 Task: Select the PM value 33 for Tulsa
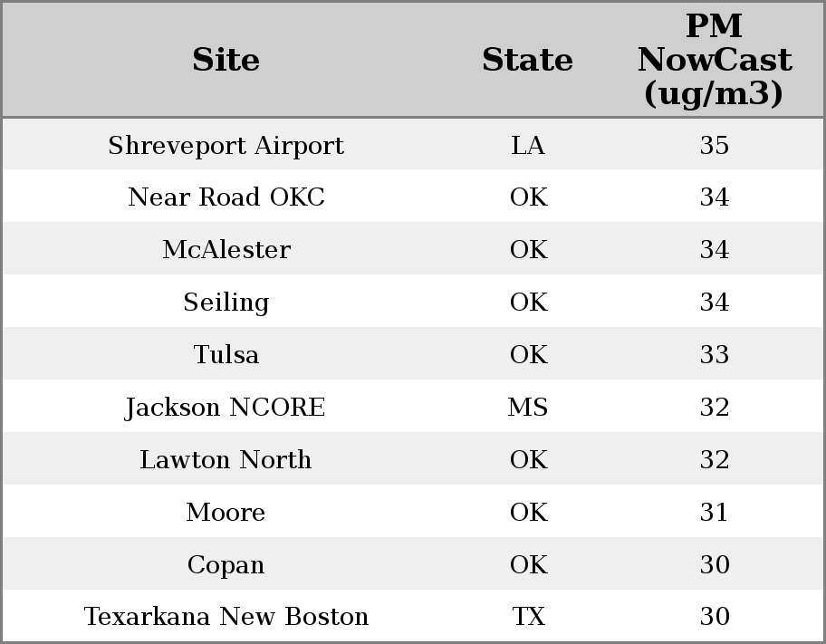click(714, 355)
